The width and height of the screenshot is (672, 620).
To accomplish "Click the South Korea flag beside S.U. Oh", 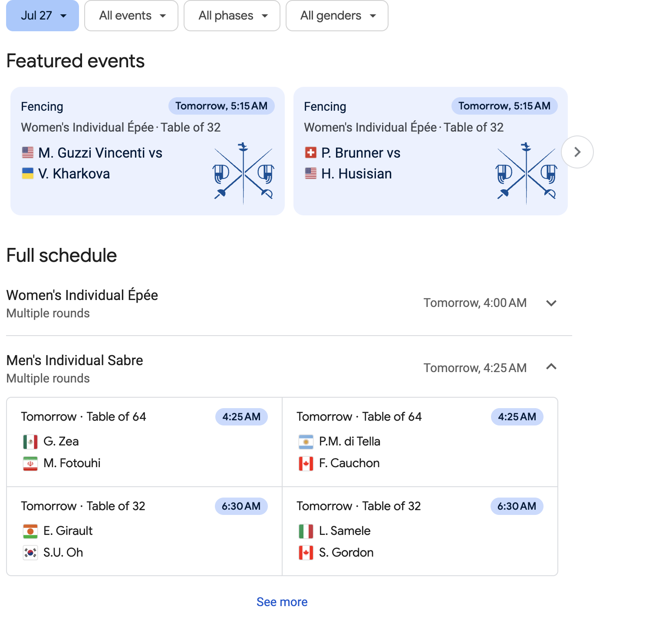I will 30,553.
